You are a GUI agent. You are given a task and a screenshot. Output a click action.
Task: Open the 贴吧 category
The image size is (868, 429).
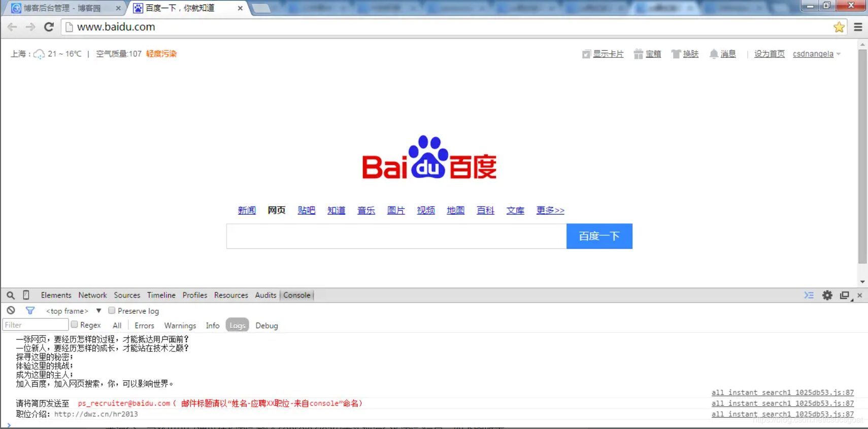[x=307, y=210]
